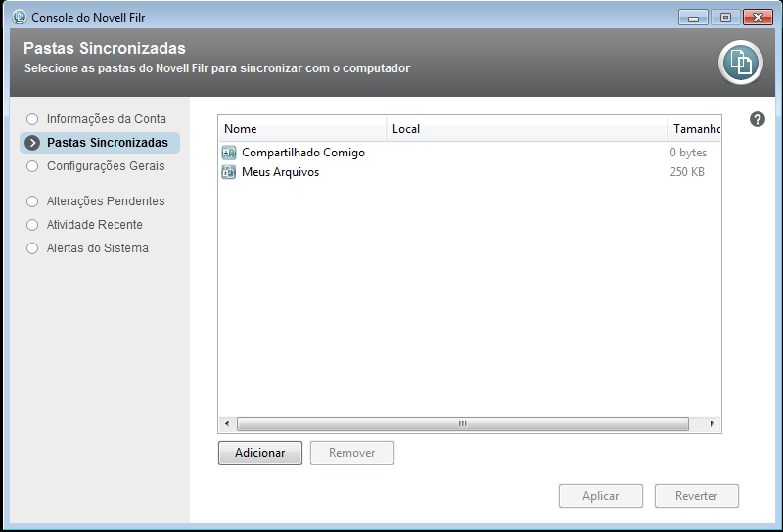This screenshot has width=783, height=532.
Task: Click the Compartilhado Comigo folder icon
Action: coord(229,153)
